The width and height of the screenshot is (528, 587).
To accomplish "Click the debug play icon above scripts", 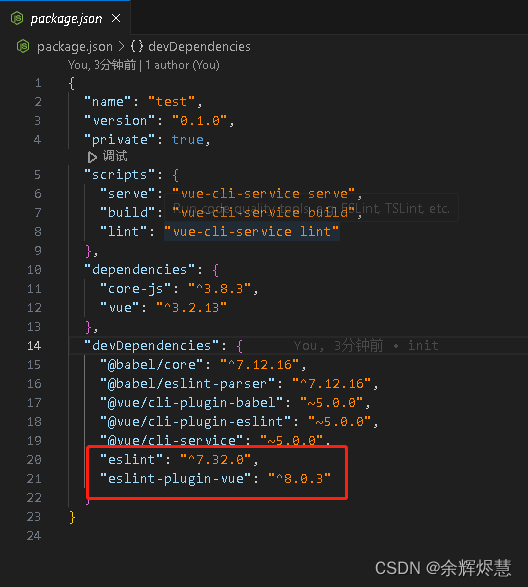I will (92, 157).
